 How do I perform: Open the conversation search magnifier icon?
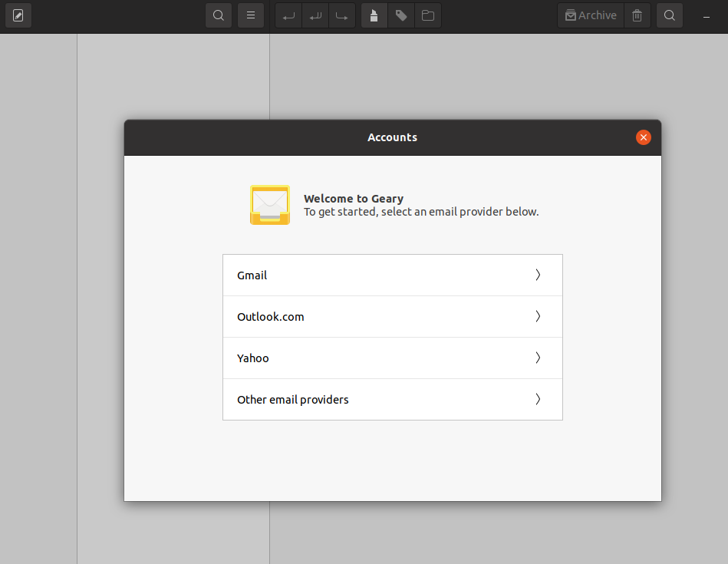click(219, 15)
